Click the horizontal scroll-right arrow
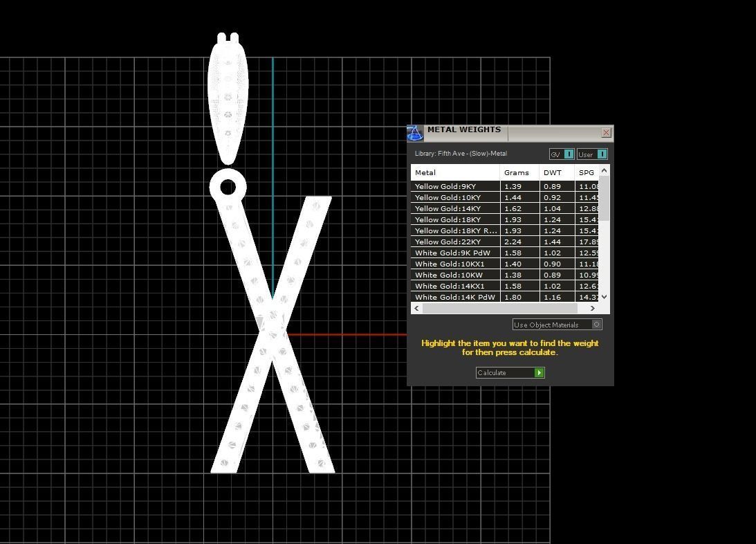The width and height of the screenshot is (756, 544). pyautogui.click(x=593, y=308)
